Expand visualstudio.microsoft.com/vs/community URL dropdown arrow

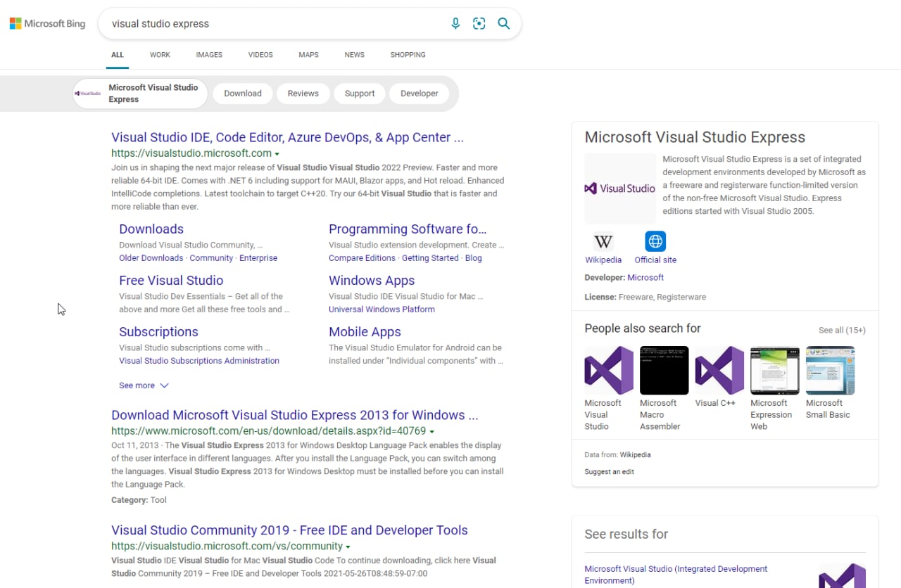pyautogui.click(x=348, y=547)
